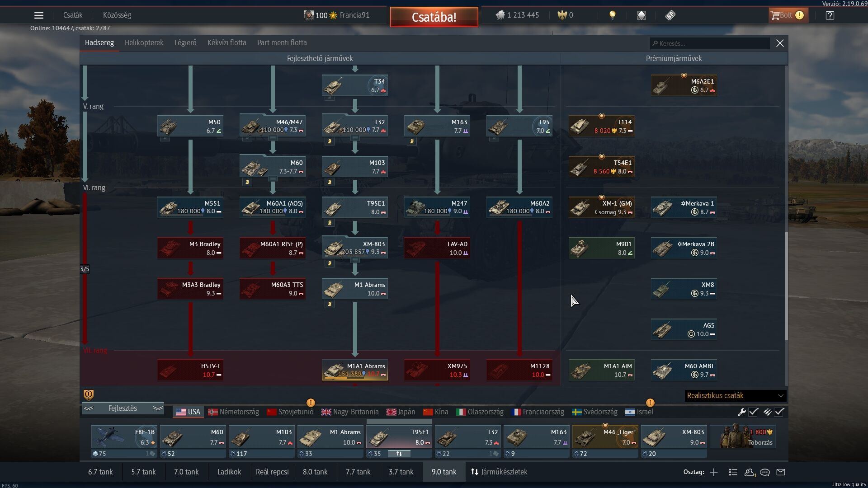Click the Csatába! battle button

tap(434, 17)
